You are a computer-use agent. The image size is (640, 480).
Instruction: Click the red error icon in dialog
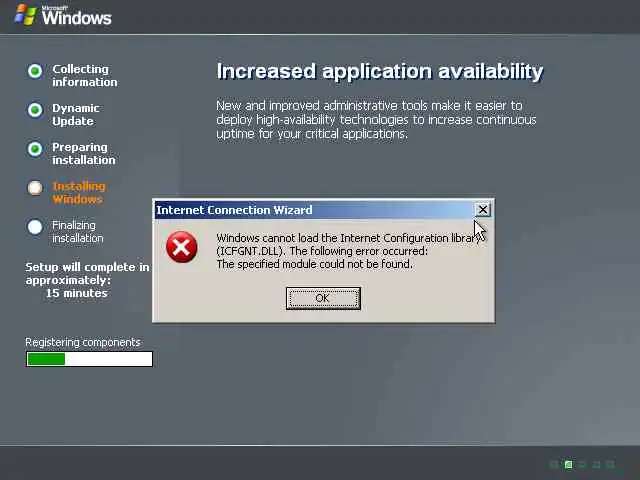(x=182, y=247)
